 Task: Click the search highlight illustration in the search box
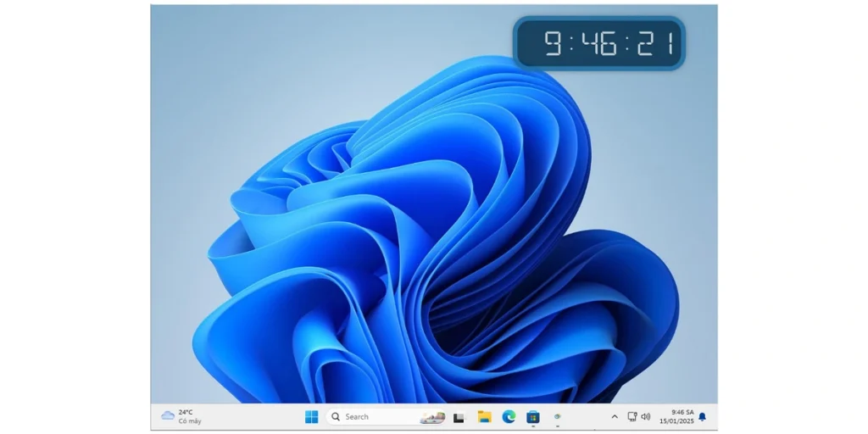pos(432,416)
